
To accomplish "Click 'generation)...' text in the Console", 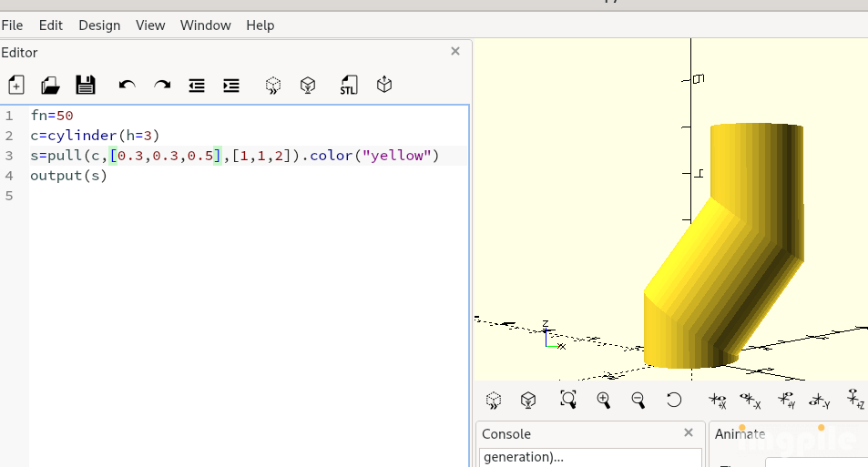I will [524, 458].
